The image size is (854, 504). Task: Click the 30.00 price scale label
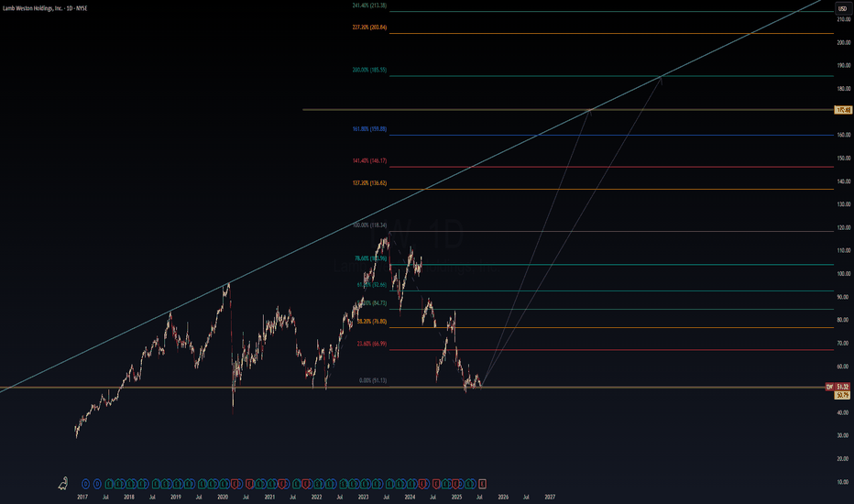tap(845, 435)
